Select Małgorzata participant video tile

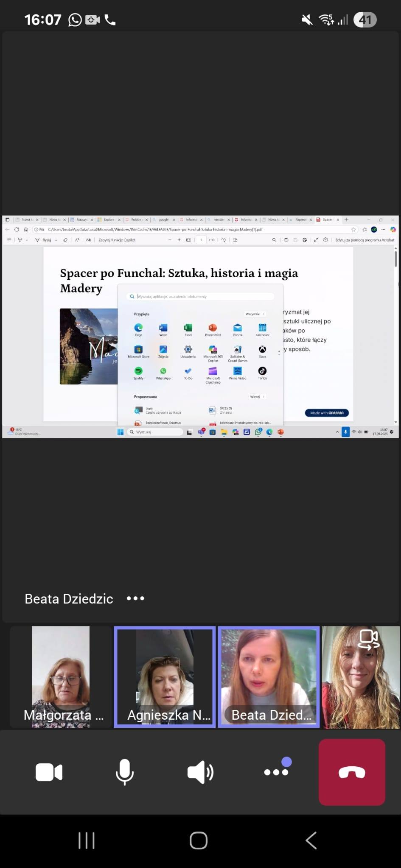(x=61, y=677)
